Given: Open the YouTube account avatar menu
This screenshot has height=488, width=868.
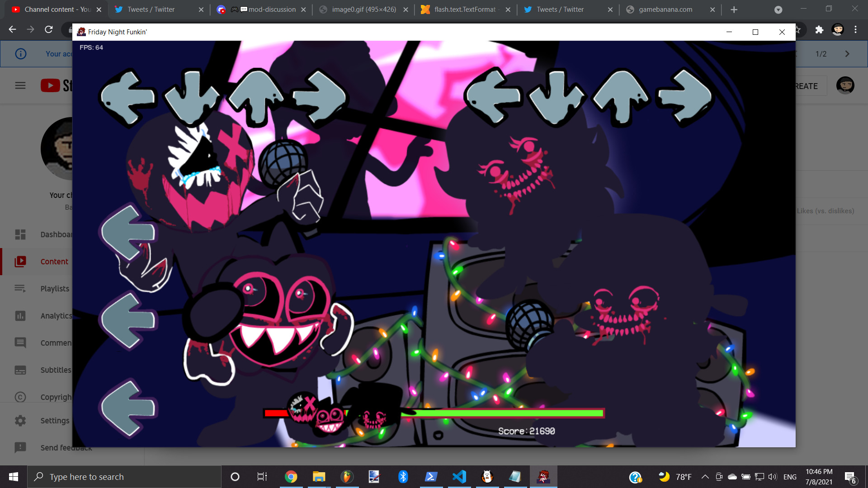Looking at the screenshot, I should click(x=845, y=85).
